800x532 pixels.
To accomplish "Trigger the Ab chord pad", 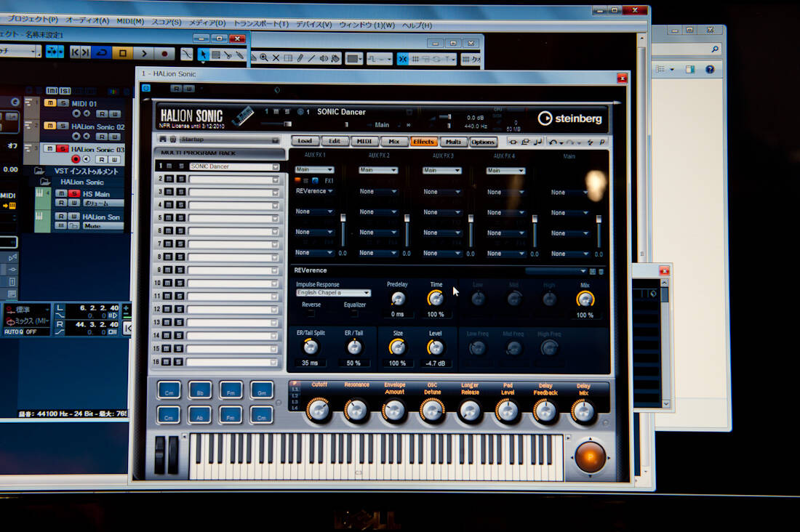I will (x=199, y=416).
